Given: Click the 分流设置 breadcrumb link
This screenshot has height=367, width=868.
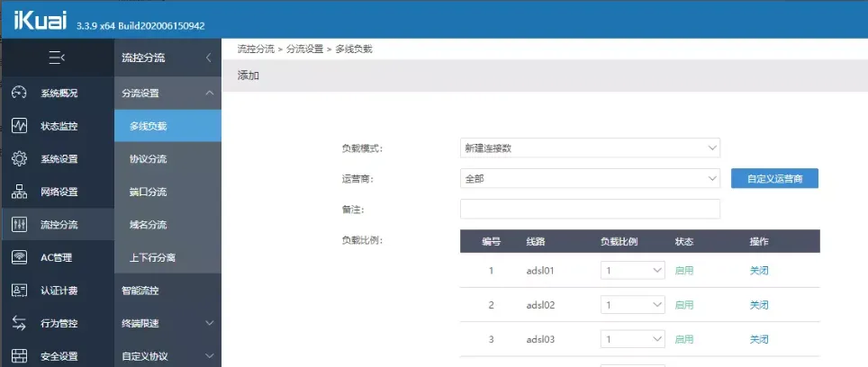Looking at the screenshot, I should [x=304, y=49].
